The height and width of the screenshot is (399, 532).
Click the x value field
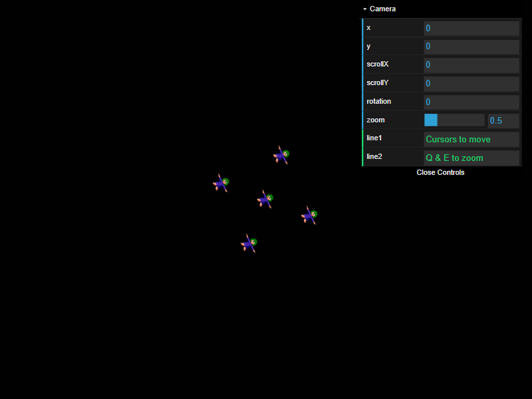click(471, 28)
